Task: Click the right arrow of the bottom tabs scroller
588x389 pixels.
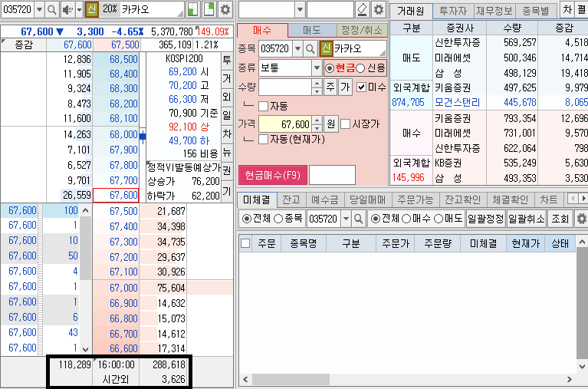Action: click(x=583, y=198)
